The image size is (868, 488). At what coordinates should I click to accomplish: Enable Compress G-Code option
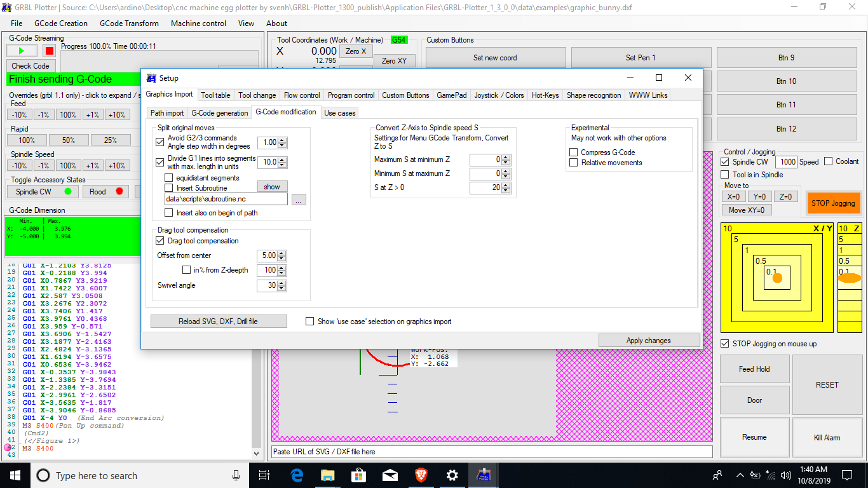pos(574,152)
